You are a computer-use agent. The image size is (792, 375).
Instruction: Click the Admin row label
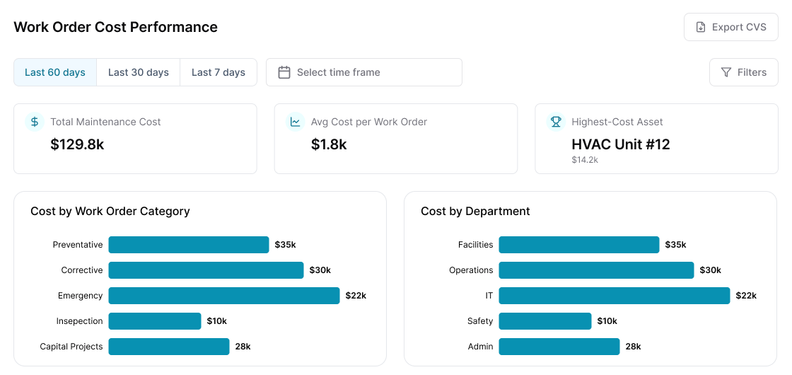[481, 346]
